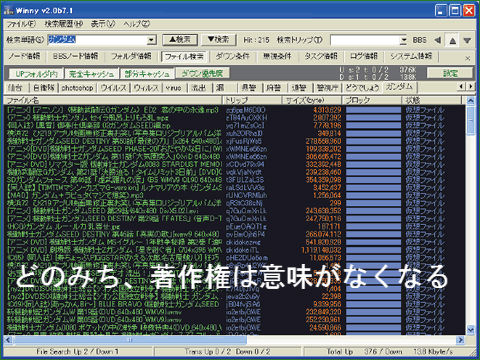Click the keyword tabs right scroll arrow
This screenshot has width=480, height=360.
(x=471, y=87)
